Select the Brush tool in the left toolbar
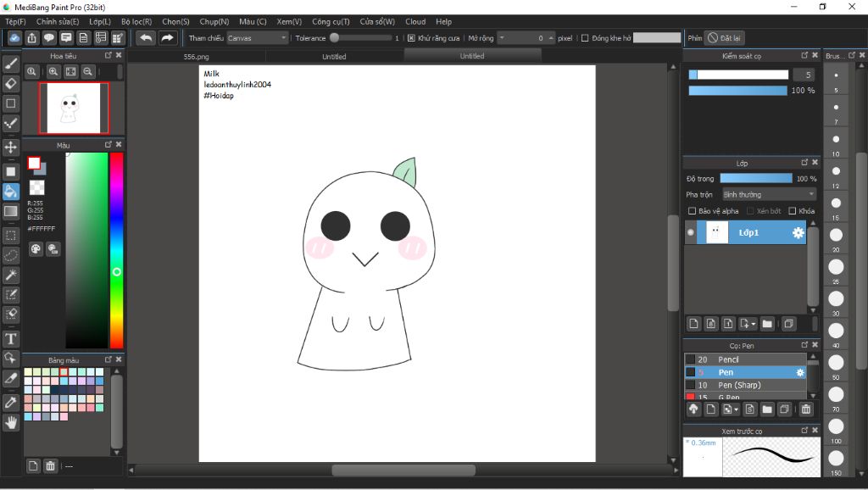This screenshot has height=490, width=868. tap(10, 64)
